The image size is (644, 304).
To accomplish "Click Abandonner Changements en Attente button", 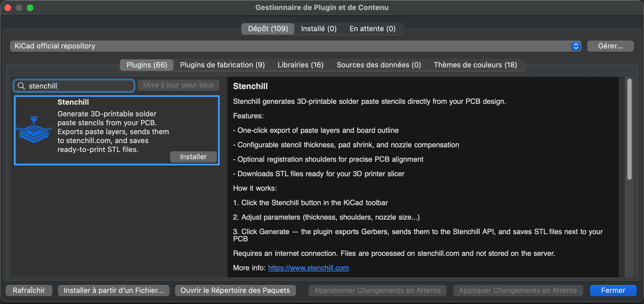I will (377, 290).
